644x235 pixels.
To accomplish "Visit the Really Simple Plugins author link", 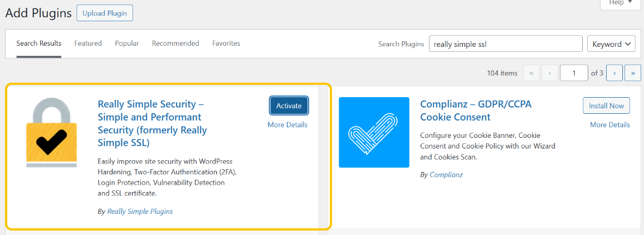I will click(140, 211).
